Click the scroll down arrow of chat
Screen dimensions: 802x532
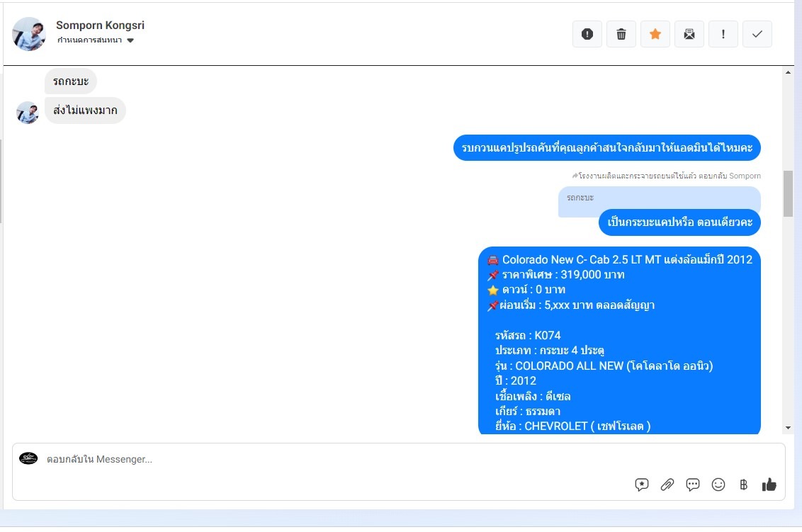coord(788,428)
